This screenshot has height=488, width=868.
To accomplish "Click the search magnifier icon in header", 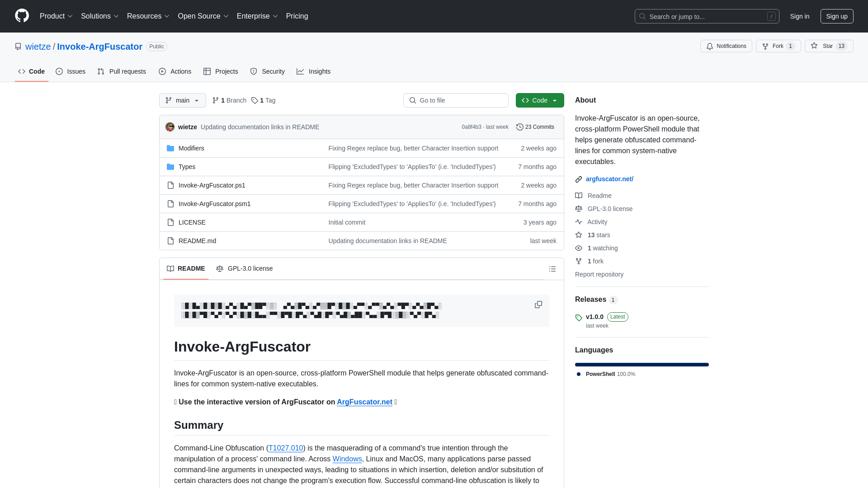I will (642, 16).
